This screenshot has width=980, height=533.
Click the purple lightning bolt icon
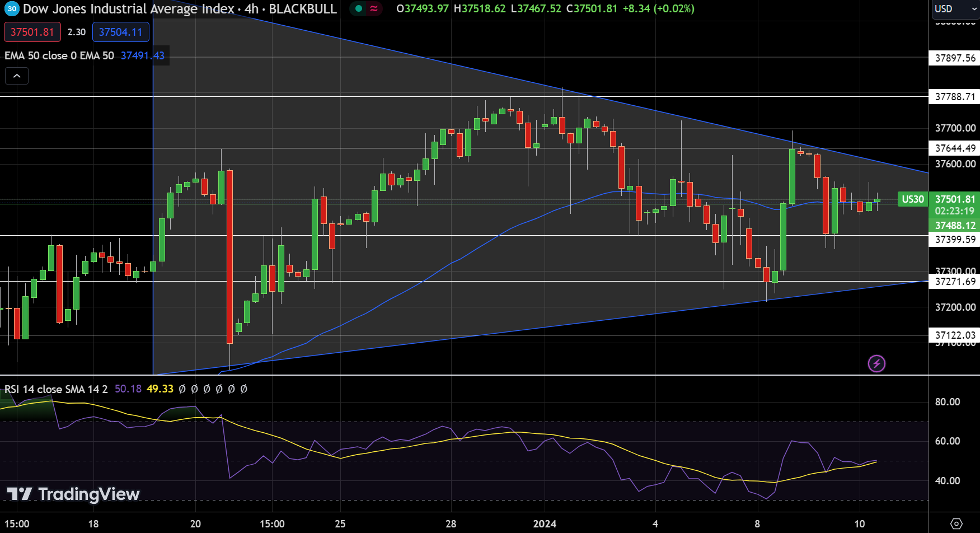[876, 364]
